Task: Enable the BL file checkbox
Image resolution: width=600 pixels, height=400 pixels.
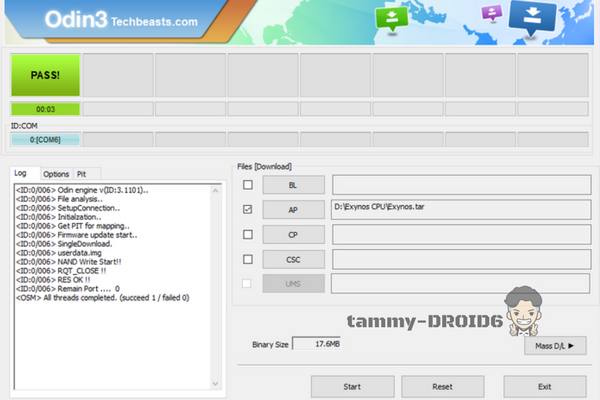Action: [x=248, y=185]
